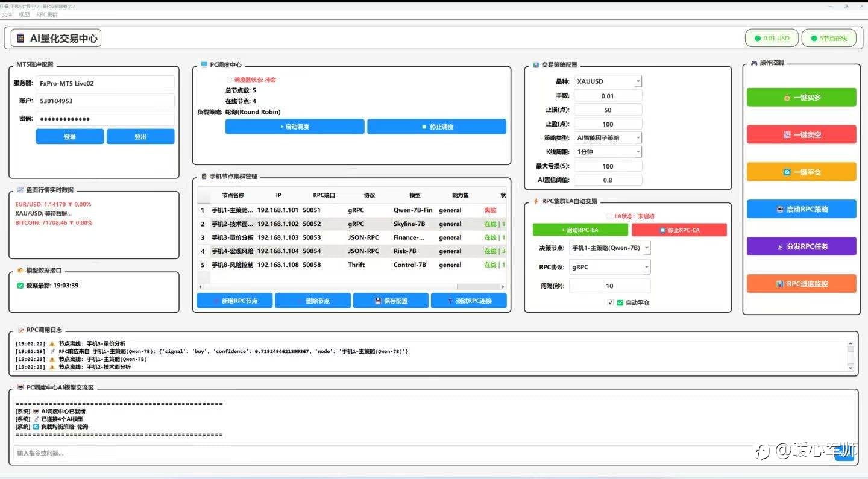
Task: Open the K线周期 dropdown
Action: tap(608, 152)
